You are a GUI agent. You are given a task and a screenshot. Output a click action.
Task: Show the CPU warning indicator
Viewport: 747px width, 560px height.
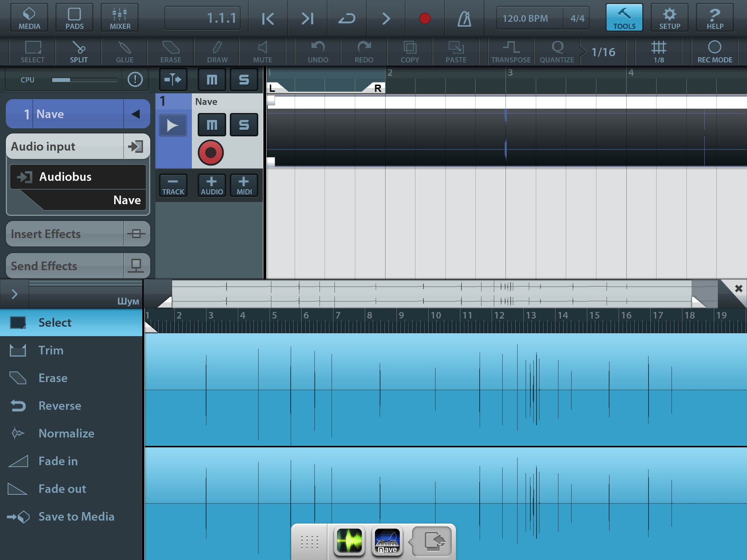(135, 79)
